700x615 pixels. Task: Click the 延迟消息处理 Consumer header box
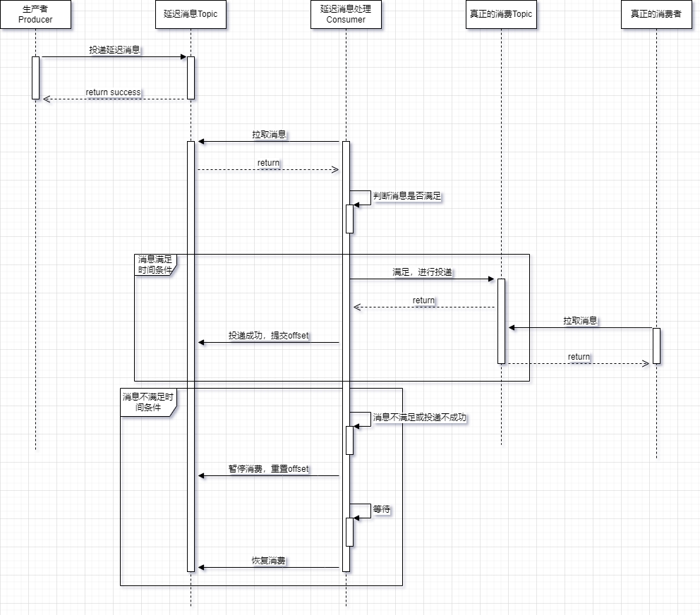click(x=346, y=15)
